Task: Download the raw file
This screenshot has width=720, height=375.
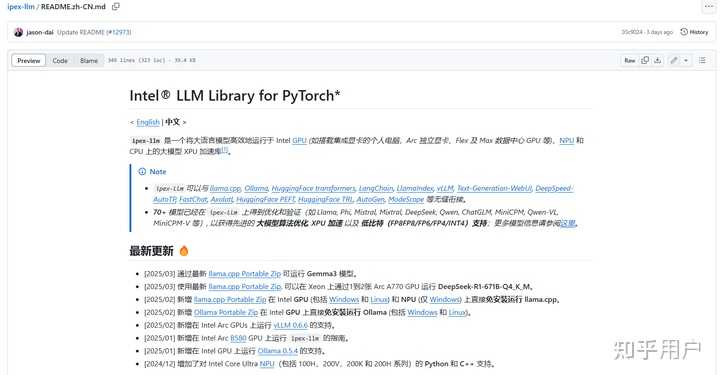Action: pyautogui.click(x=658, y=60)
